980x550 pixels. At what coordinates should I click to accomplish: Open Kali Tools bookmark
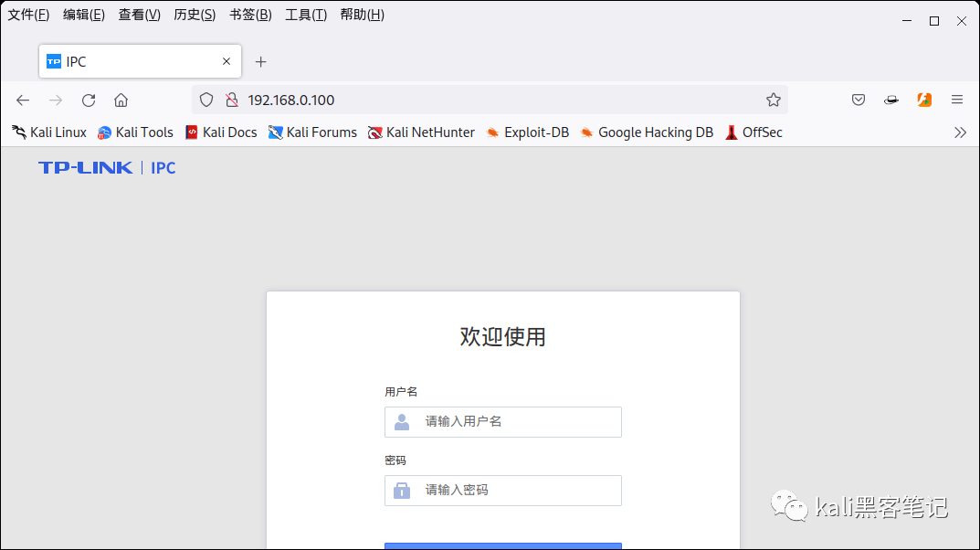point(135,132)
